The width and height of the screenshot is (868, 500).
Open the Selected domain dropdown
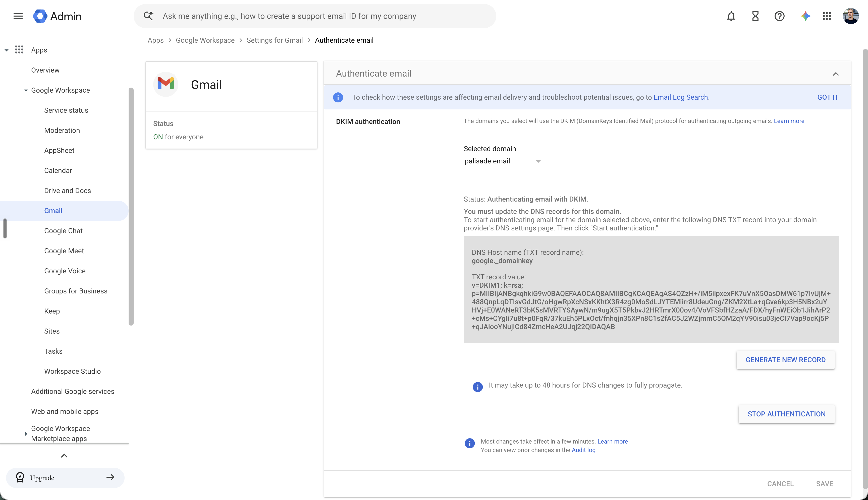pos(502,161)
